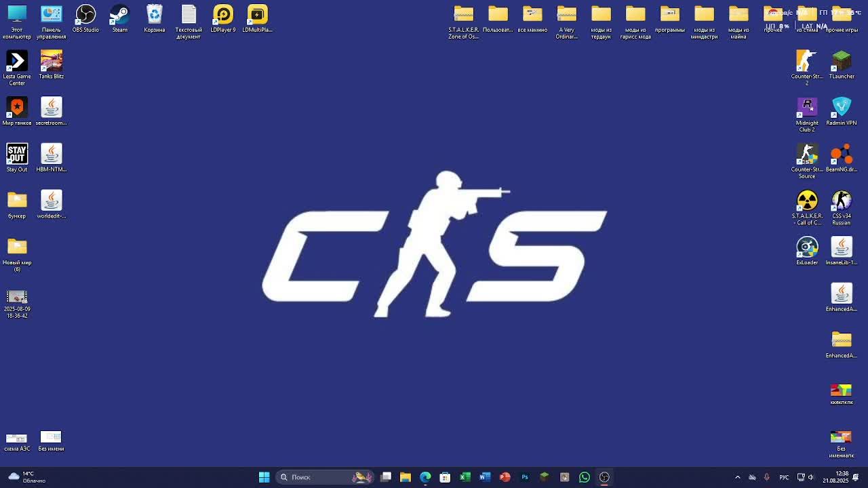Select the InsaneLib Java file icon

(842, 251)
